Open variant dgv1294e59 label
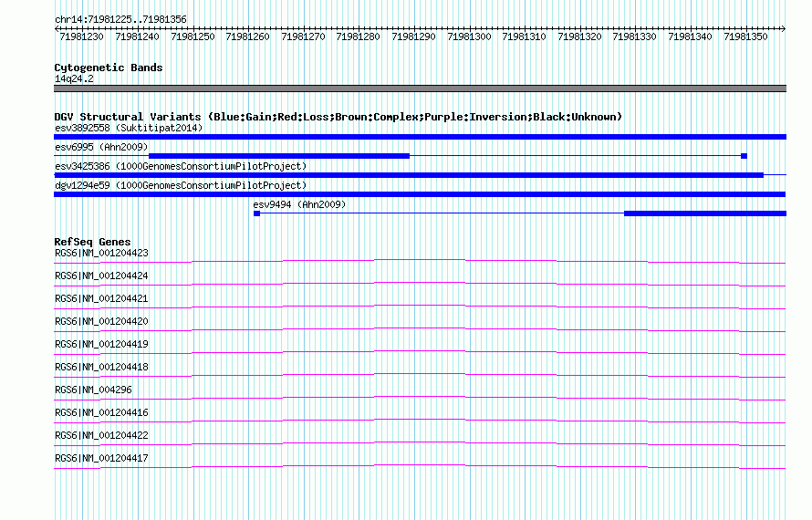This screenshot has width=812, height=520. pos(181,185)
